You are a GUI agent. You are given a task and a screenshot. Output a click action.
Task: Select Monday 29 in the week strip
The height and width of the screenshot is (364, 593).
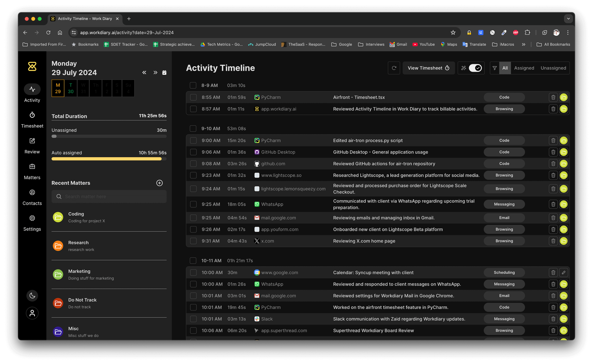(58, 88)
